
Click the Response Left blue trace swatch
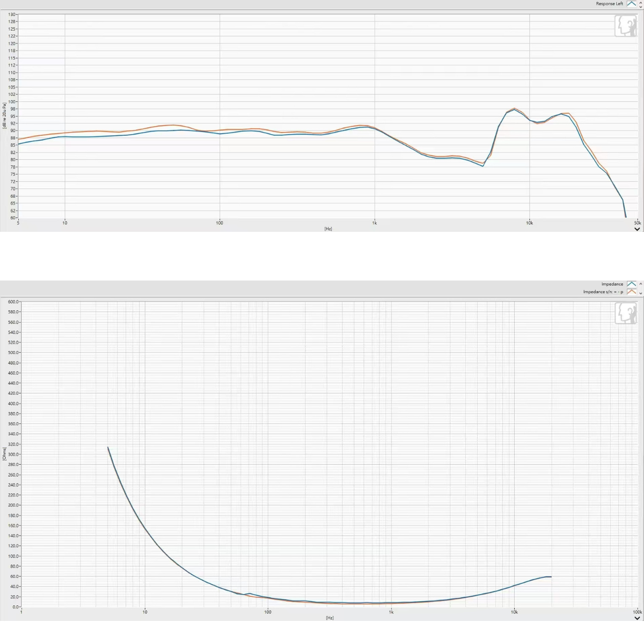pyautogui.click(x=631, y=4)
